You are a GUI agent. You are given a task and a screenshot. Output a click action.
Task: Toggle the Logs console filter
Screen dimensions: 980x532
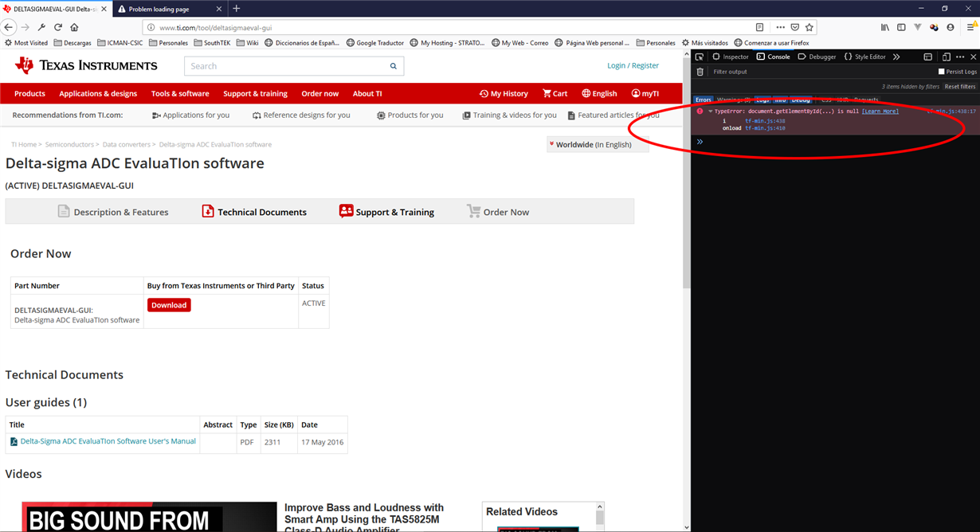(762, 100)
